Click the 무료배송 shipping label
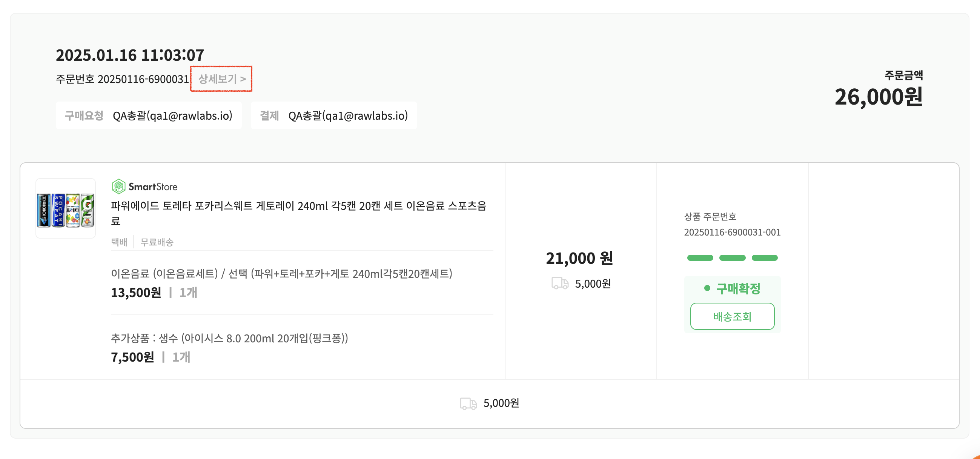980x459 pixels. click(x=157, y=242)
